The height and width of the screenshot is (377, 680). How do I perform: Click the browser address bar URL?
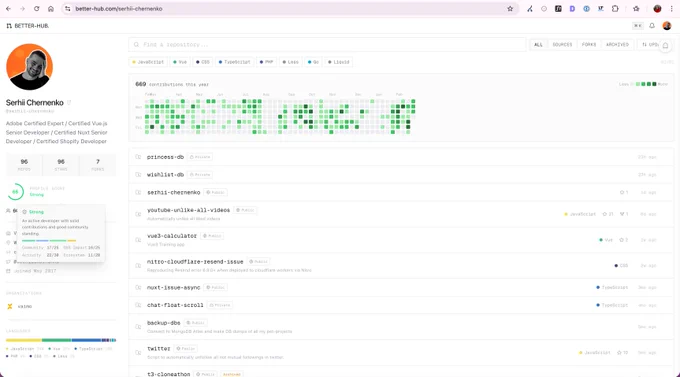pos(119,9)
